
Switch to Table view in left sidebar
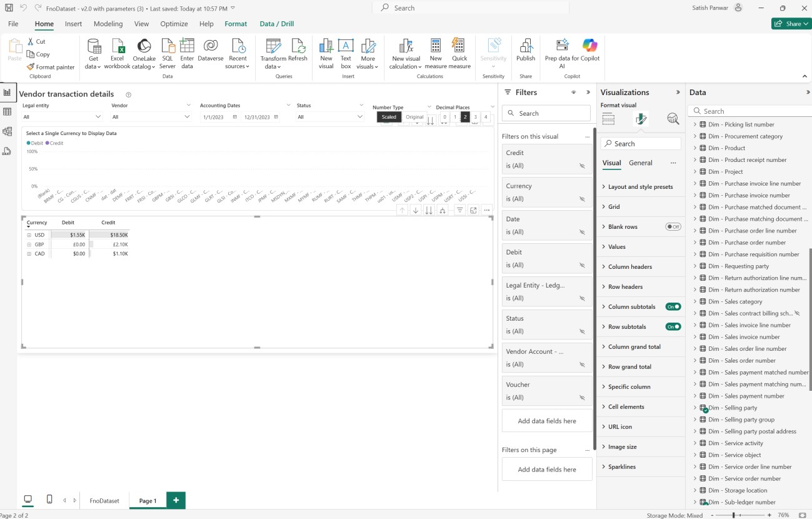click(x=8, y=112)
